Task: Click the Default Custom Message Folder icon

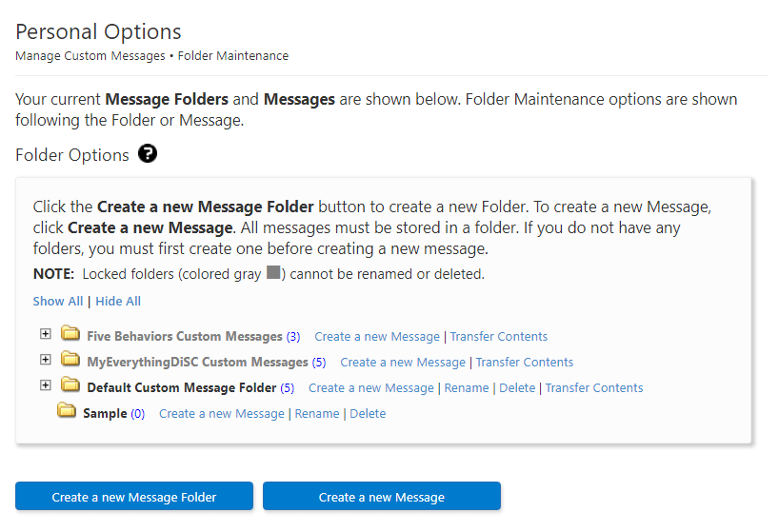Action: coord(70,384)
